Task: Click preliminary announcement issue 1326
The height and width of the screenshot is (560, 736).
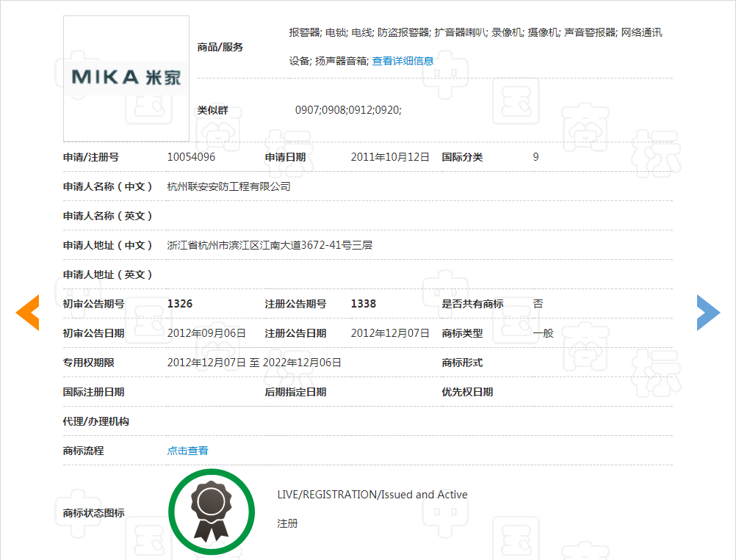Action: tap(180, 304)
